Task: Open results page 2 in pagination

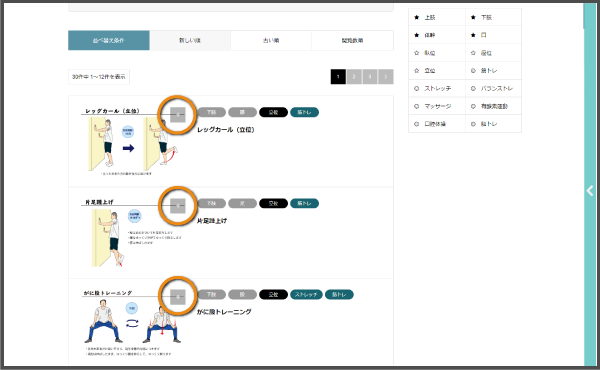Action: [x=354, y=77]
